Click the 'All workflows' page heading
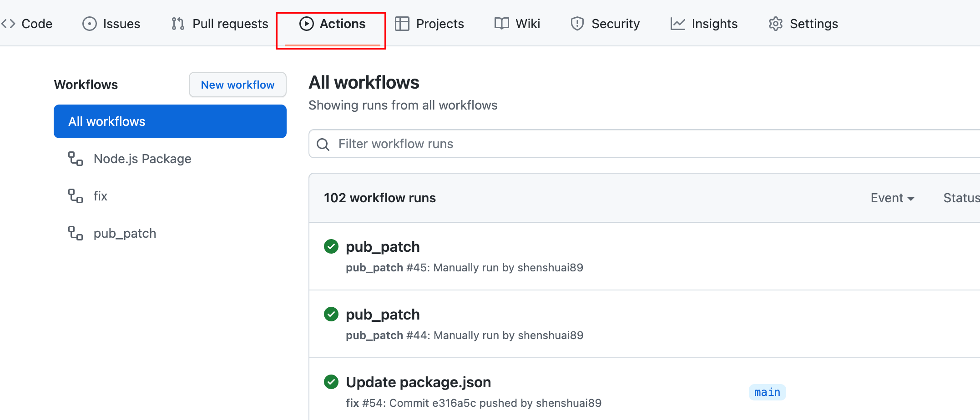The image size is (980, 420). pyautogui.click(x=364, y=82)
